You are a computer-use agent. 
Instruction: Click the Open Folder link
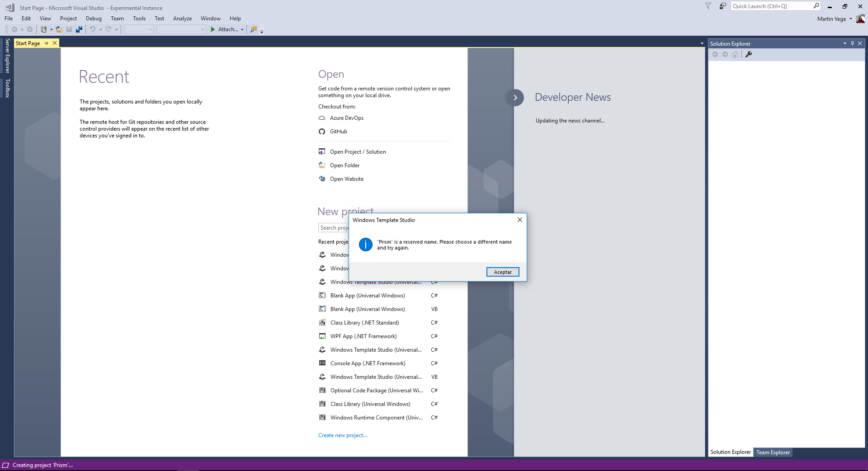[344, 165]
